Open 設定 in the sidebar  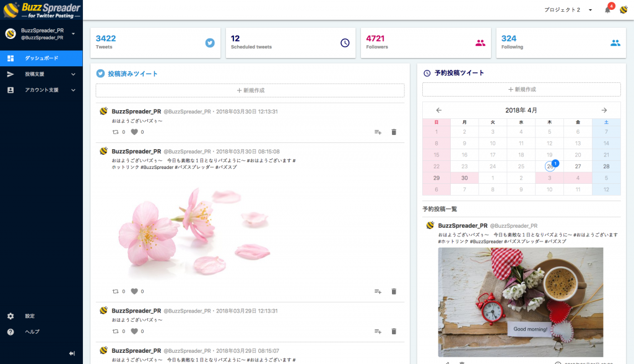(30, 316)
